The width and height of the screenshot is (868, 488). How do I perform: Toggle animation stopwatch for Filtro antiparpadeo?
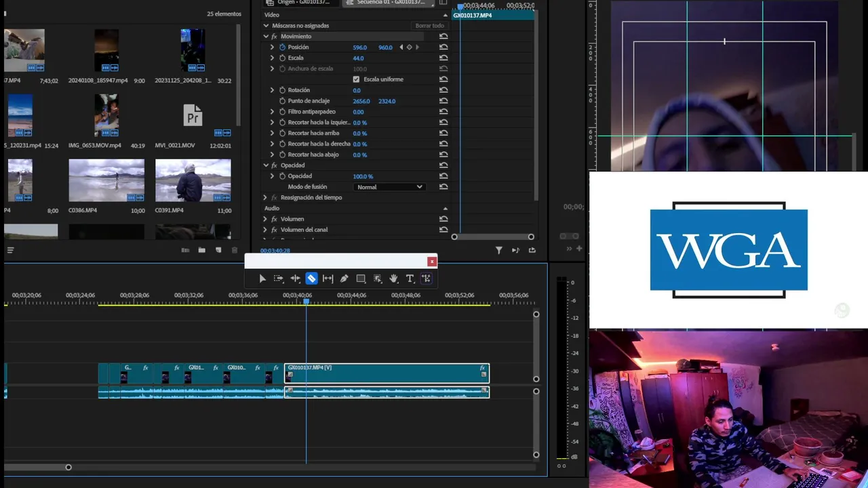[282, 112]
